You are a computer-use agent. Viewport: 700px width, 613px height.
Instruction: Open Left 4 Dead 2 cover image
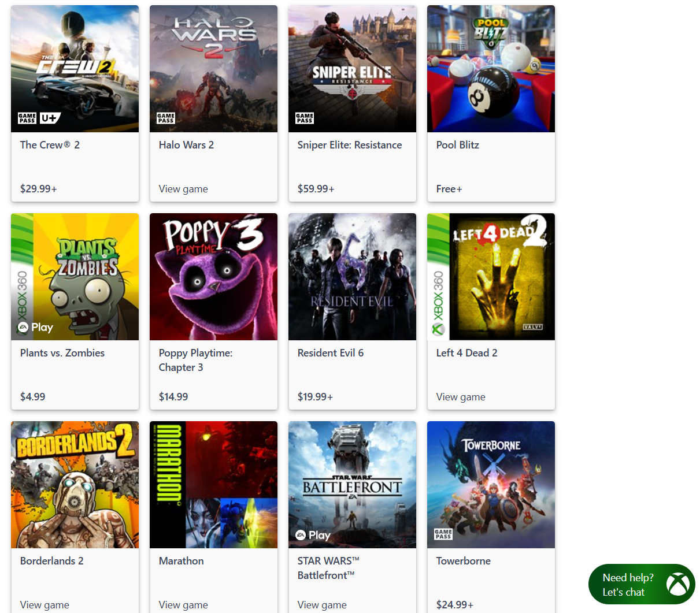(x=491, y=277)
